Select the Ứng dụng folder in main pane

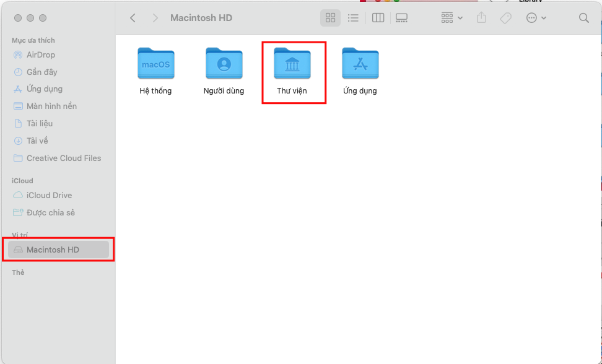(x=360, y=63)
